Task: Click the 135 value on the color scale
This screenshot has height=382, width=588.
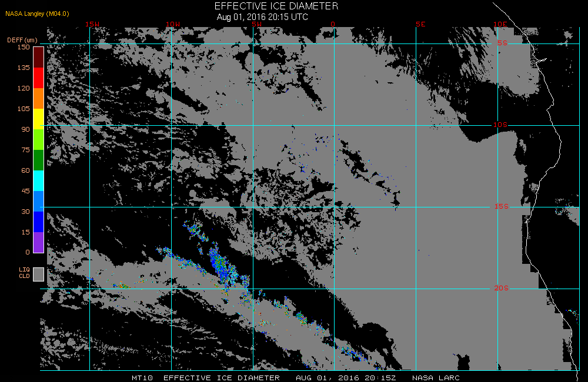Action: click(x=24, y=68)
